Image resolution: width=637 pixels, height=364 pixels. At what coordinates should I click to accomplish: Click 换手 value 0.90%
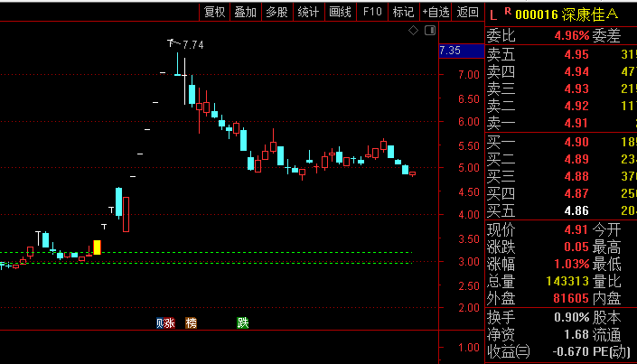coord(572,317)
